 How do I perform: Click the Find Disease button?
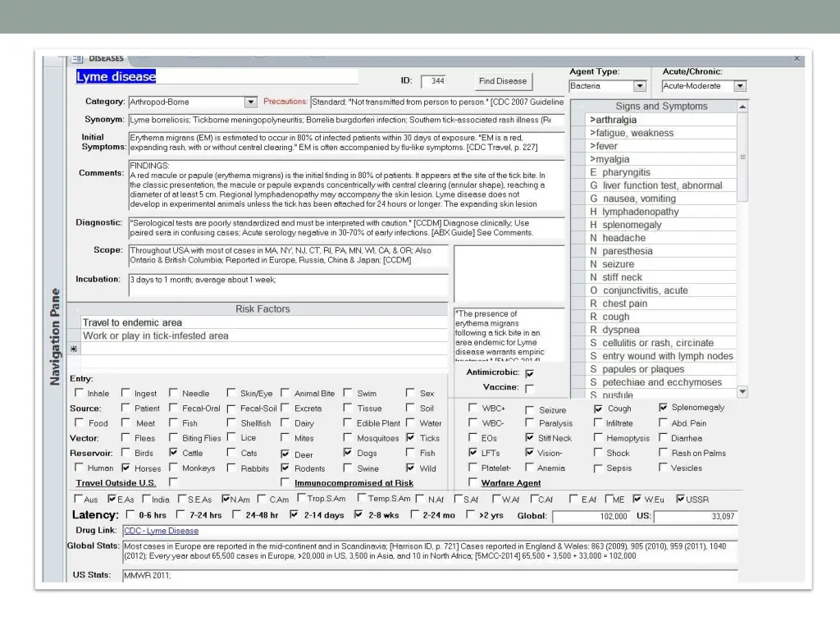coord(503,81)
